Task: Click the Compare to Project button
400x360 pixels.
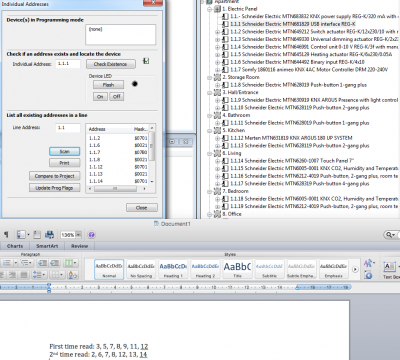Action: point(55,176)
